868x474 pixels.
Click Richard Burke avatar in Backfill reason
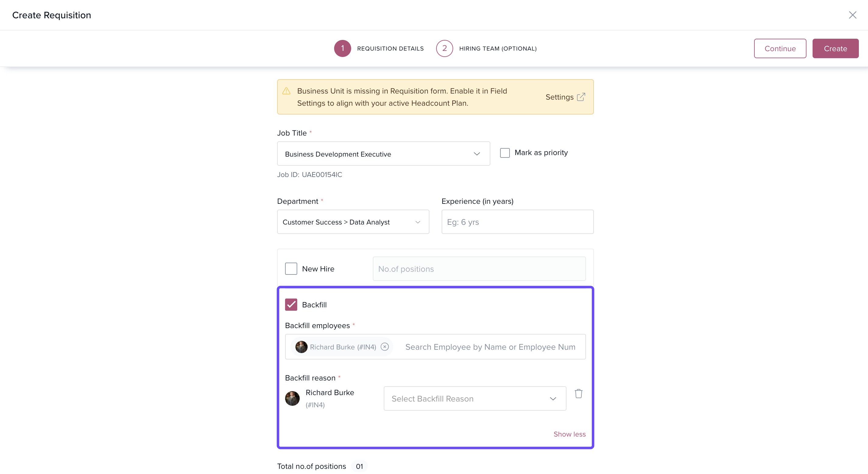[x=292, y=398]
